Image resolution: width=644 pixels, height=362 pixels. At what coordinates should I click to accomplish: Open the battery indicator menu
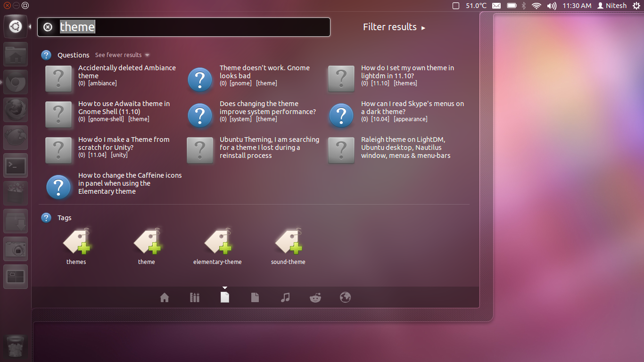(512, 6)
